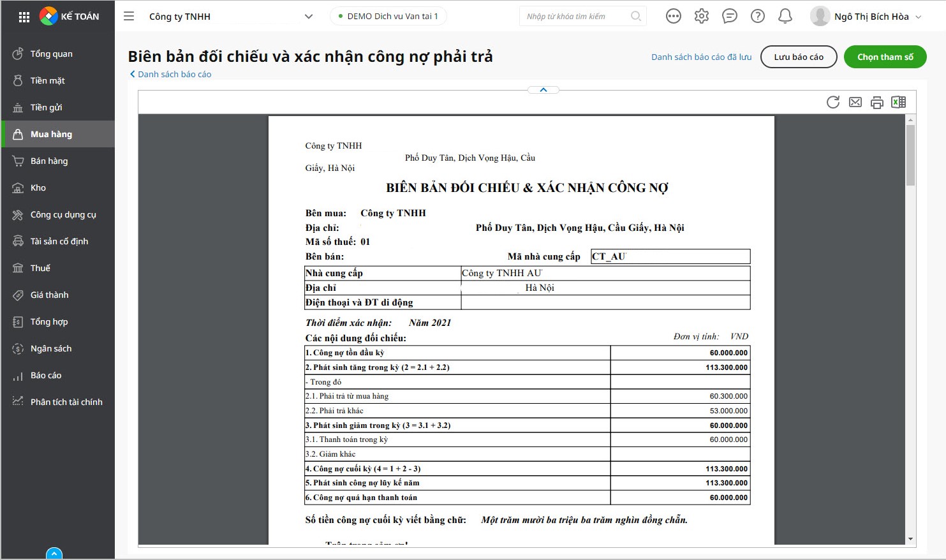Expand sidebar using bottom blue arrow

click(x=54, y=553)
